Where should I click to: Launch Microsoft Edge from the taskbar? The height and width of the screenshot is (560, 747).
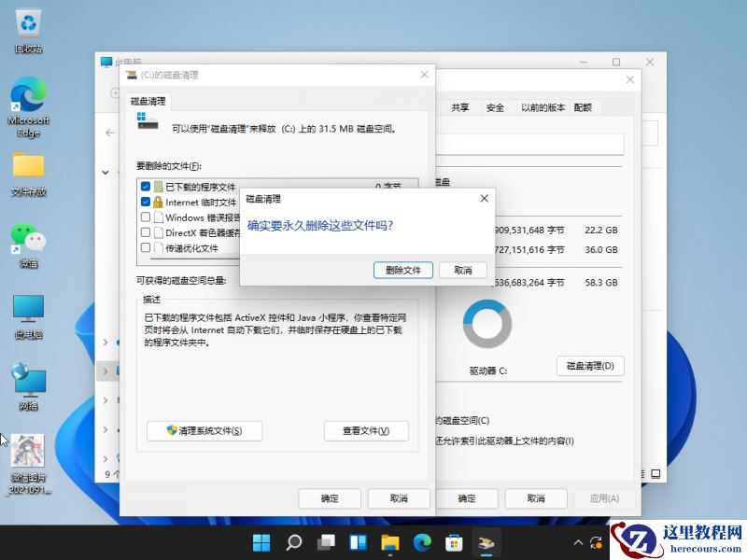422,541
